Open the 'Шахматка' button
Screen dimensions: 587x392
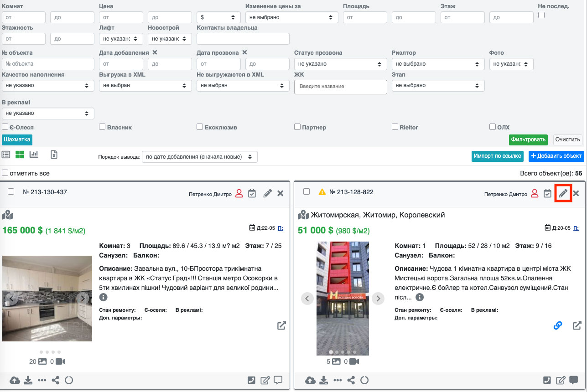tap(17, 139)
